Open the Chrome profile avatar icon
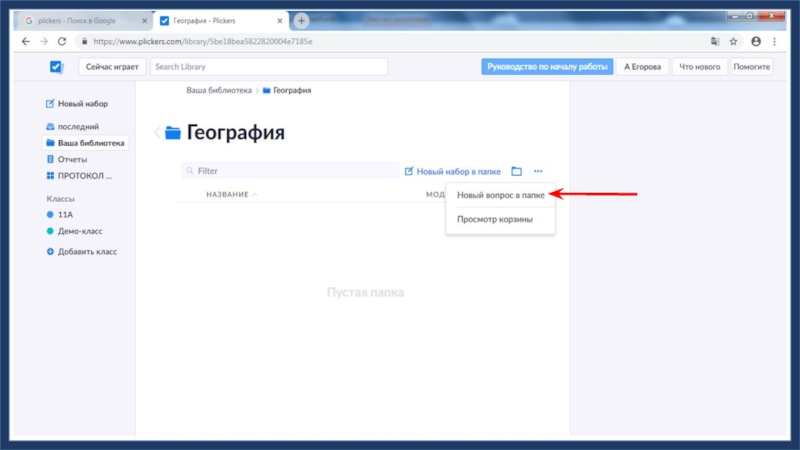Viewport: 800px width, 450px height. (755, 41)
